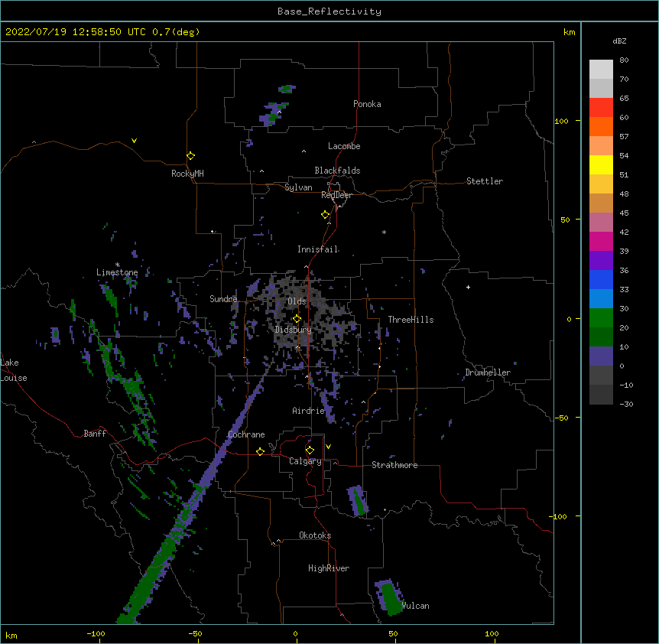Click the 2022/07/19 12:58:50 UTC timestamp
The image size is (659, 644).
tap(76, 32)
